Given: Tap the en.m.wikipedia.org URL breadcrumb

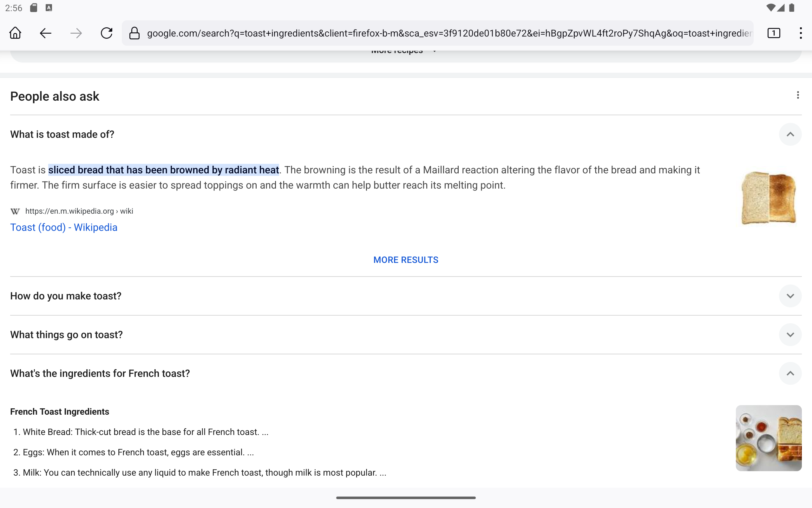Looking at the screenshot, I should (x=79, y=211).
